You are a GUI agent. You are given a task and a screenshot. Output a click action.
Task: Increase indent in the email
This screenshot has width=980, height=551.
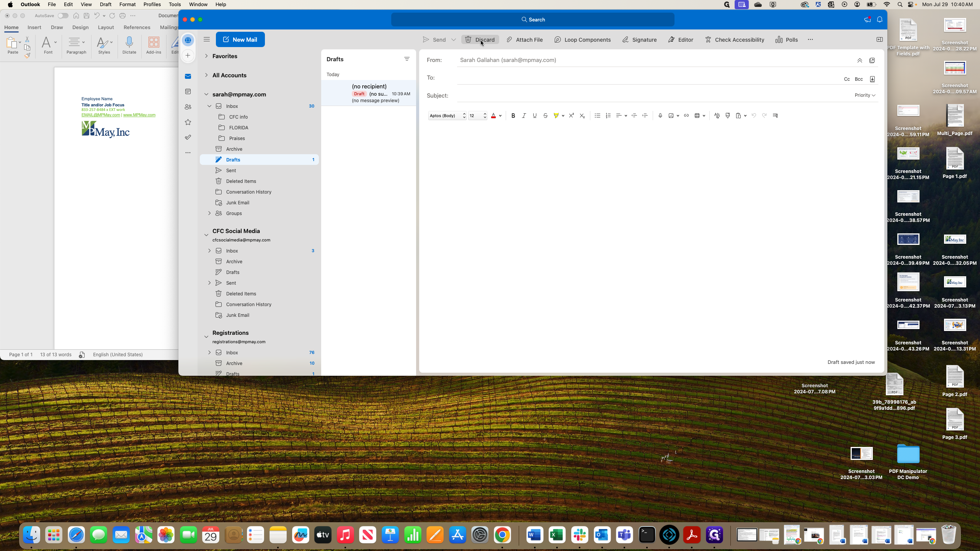click(x=645, y=116)
